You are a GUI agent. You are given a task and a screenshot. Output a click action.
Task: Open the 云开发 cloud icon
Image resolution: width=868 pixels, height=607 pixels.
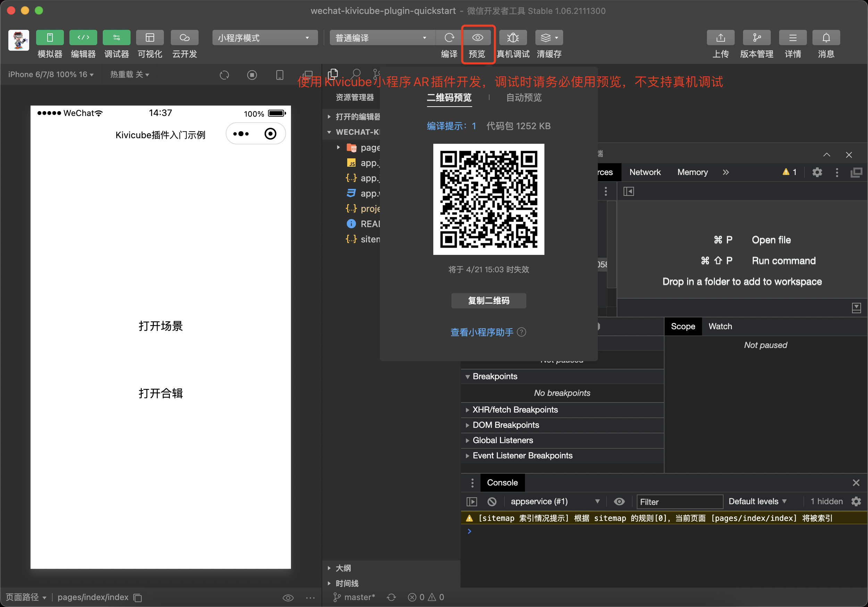pos(184,38)
